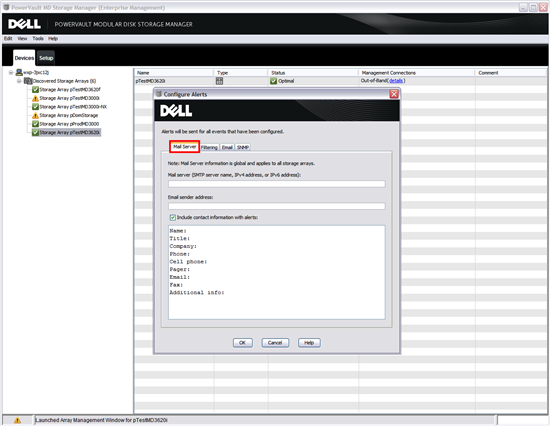Switch to the Devices tab
Viewport: 550px width, 426px height.
click(x=24, y=58)
